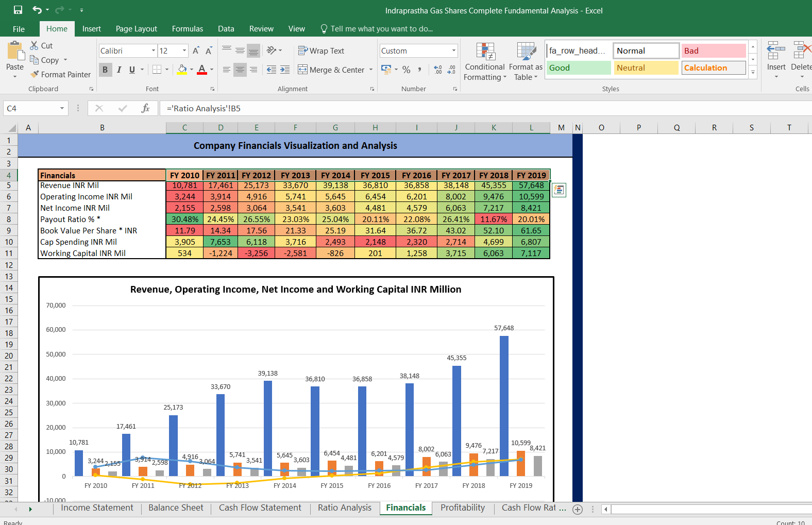
Task: Apply yellow fill color bucket
Action: point(182,70)
